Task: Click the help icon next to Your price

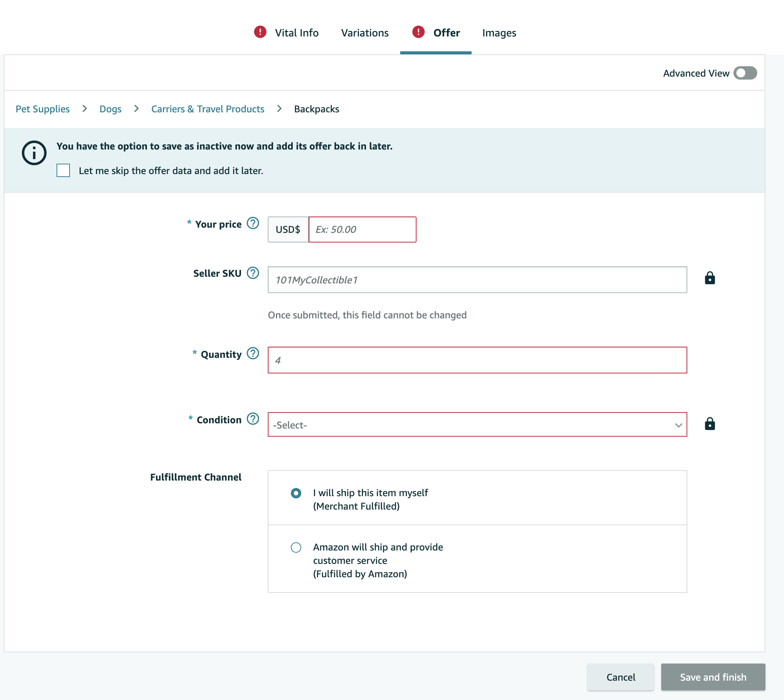Action: [253, 223]
